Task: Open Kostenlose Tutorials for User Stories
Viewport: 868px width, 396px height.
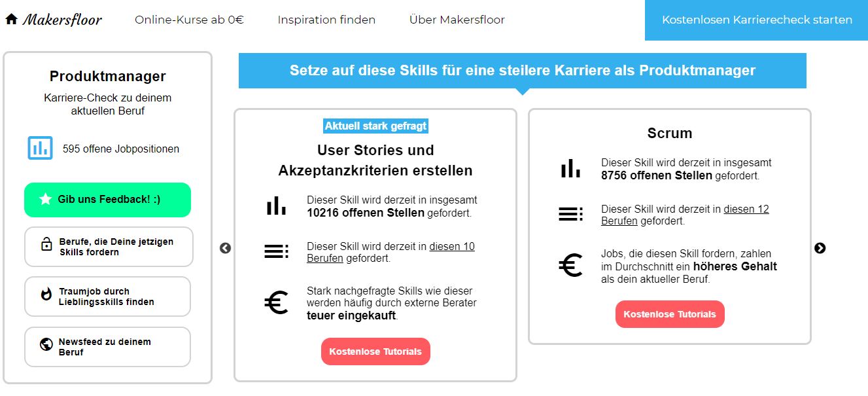Action: (375, 351)
